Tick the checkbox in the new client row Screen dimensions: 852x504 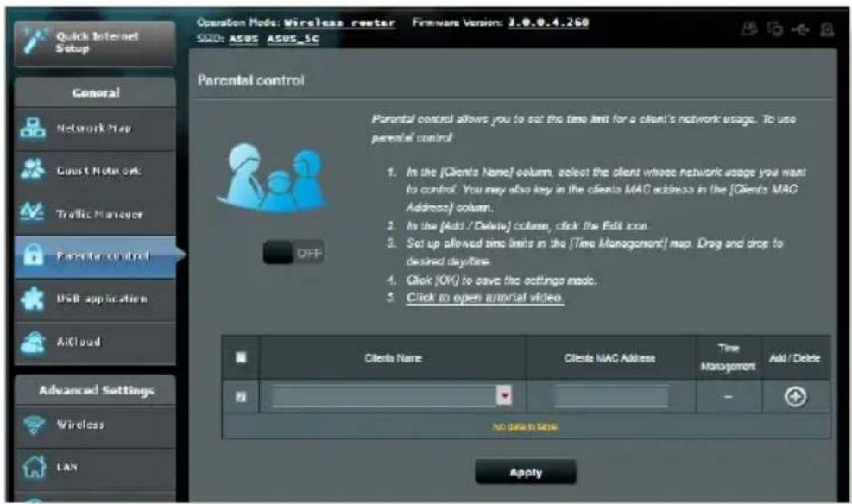(241, 397)
